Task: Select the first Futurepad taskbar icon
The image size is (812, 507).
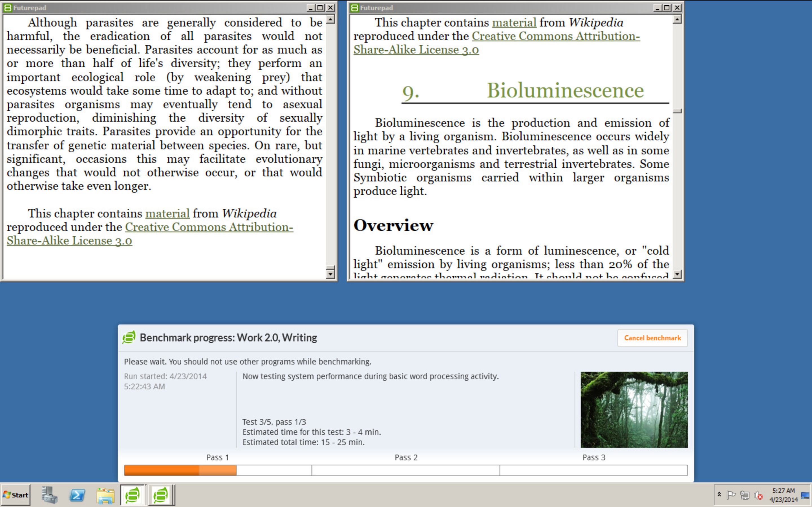Action: [x=133, y=495]
